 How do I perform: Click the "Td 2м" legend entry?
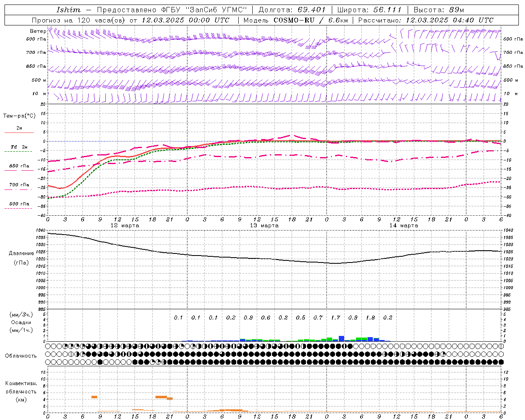pyautogui.click(x=19, y=146)
